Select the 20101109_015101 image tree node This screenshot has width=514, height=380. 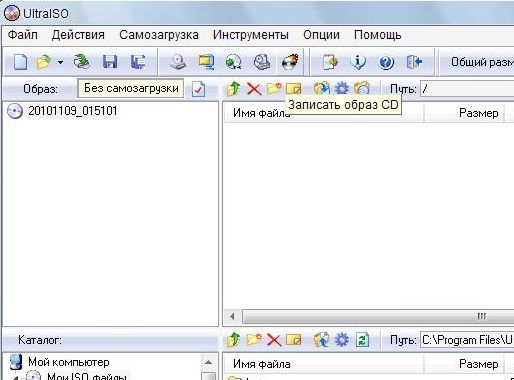click(73, 111)
